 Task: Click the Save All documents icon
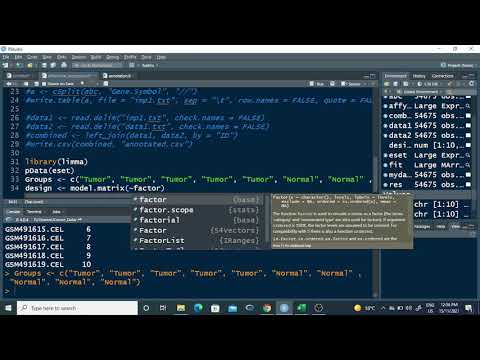coord(53,65)
